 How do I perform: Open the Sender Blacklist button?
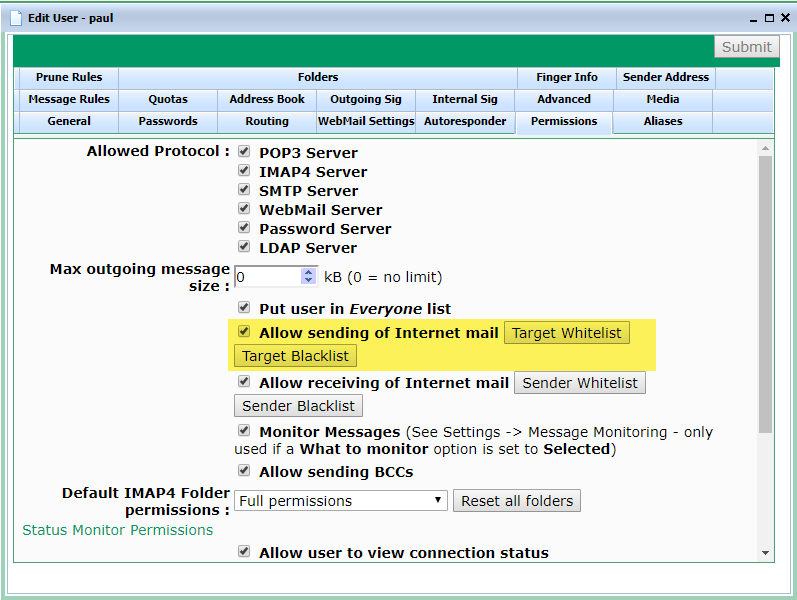298,405
